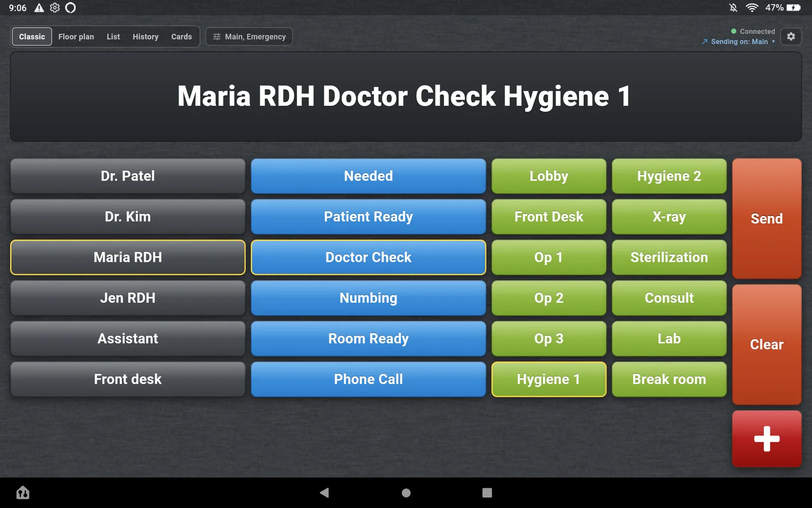Choose the Assistant person button

pyautogui.click(x=128, y=338)
